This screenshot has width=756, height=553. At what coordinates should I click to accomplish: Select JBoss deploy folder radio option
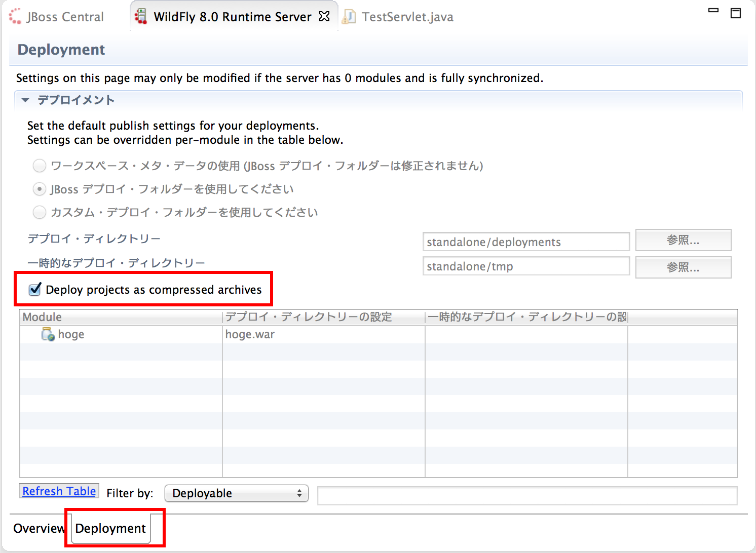pos(40,189)
